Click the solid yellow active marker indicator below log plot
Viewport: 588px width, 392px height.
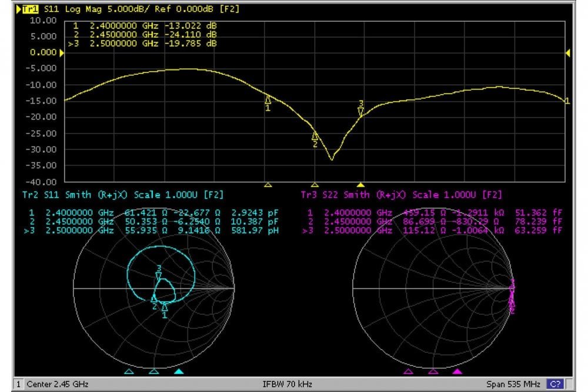(x=360, y=185)
